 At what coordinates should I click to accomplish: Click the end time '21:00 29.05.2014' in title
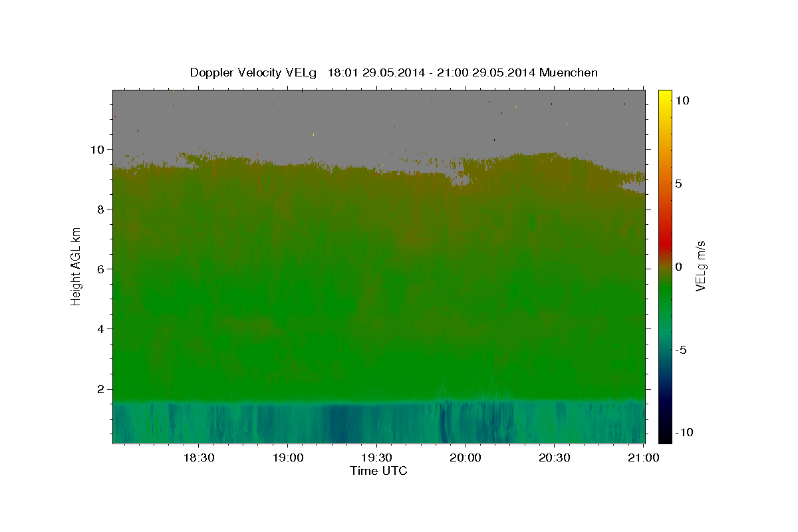click(x=487, y=72)
